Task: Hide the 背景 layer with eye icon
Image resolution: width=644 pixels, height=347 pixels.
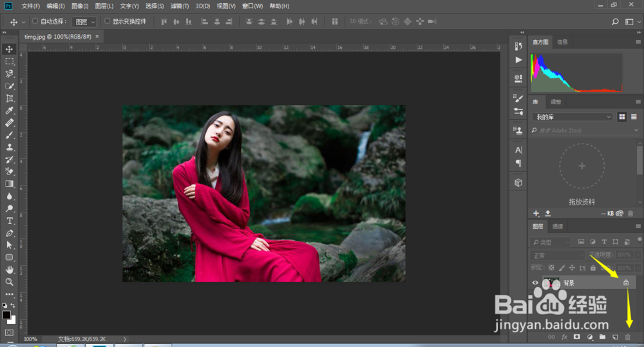Action: click(535, 283)
